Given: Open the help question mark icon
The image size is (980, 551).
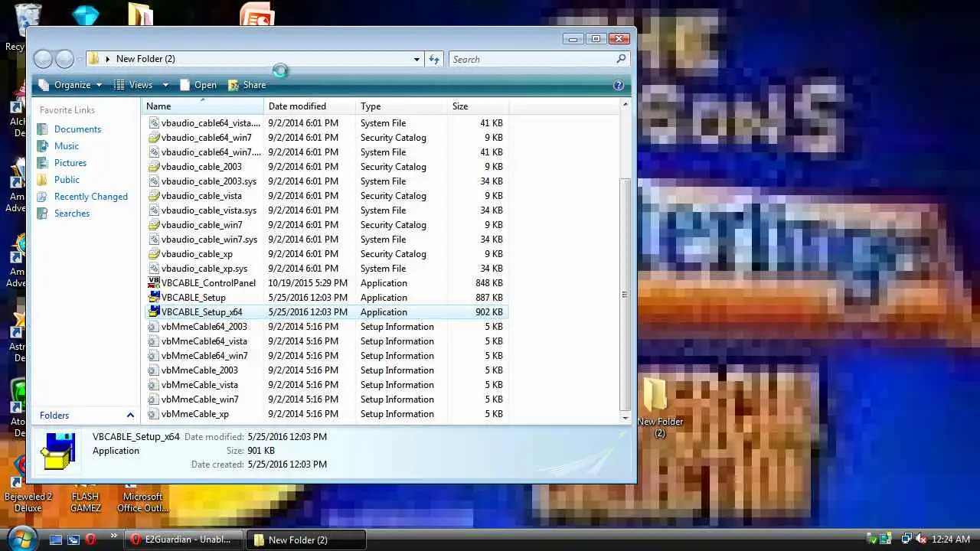Looking at the screenshot, I should coord(619,85).
